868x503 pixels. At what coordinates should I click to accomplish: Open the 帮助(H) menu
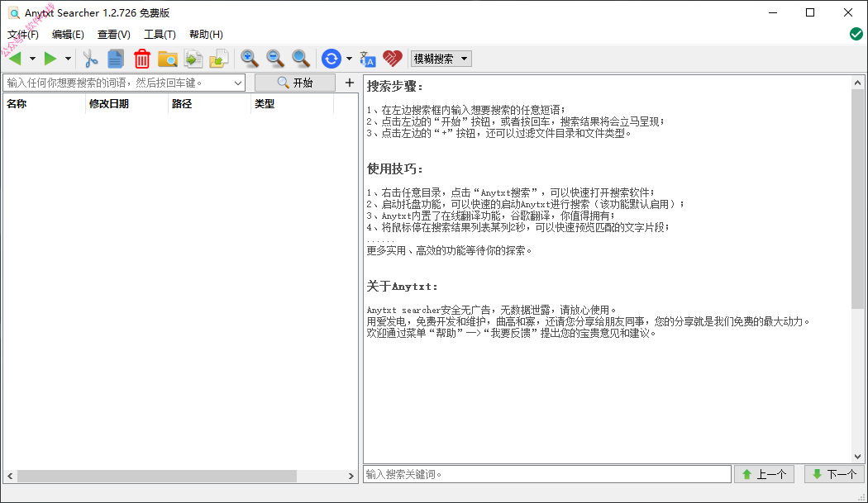tap(206, 35)
